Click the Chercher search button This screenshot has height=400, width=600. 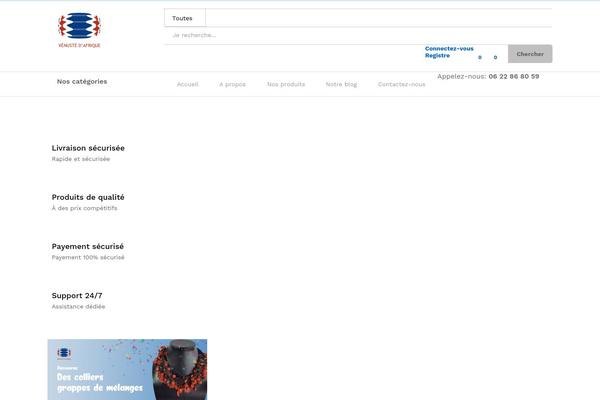click(530, 54)
